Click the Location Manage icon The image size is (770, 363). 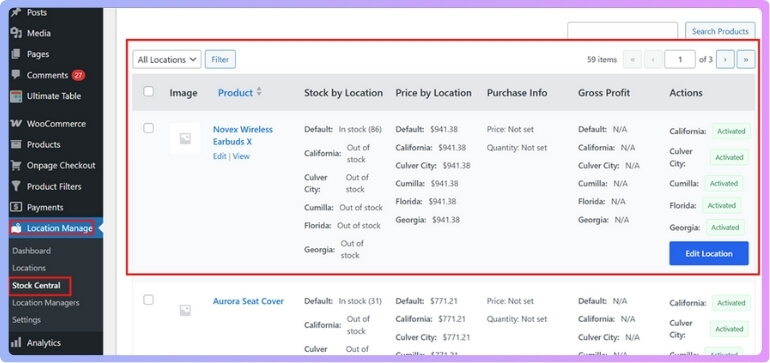(16, 228)
